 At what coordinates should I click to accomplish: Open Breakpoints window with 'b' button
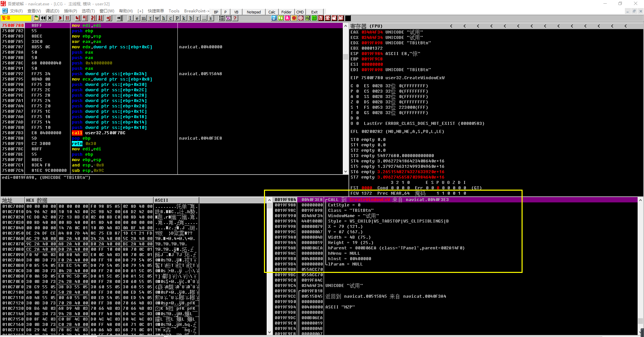(x=191, y=18)
